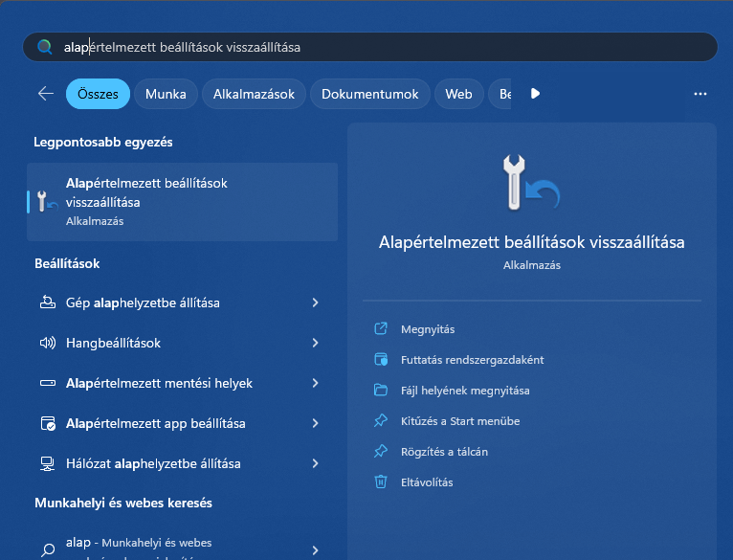Pin app with Kitűzés a Start menübe
The image size is (733, 560).
click(x=460, y=421)
